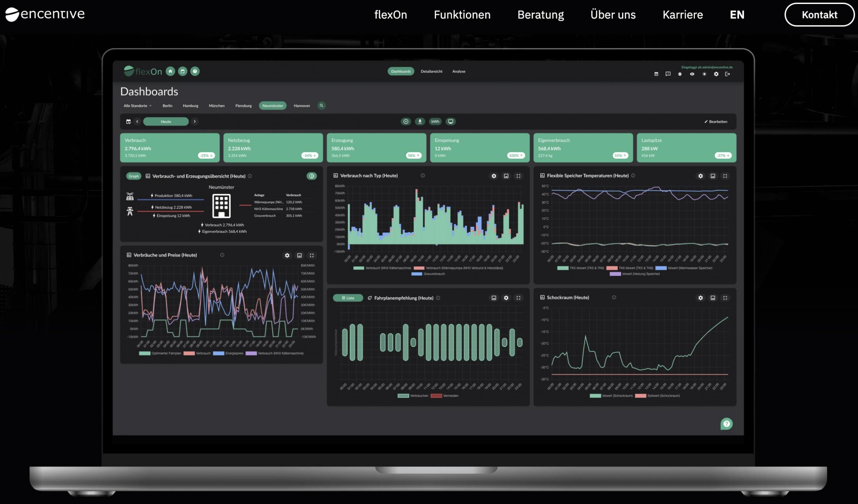
Task: Open the event calendar icon in top-right header
Action: point(656,74)
